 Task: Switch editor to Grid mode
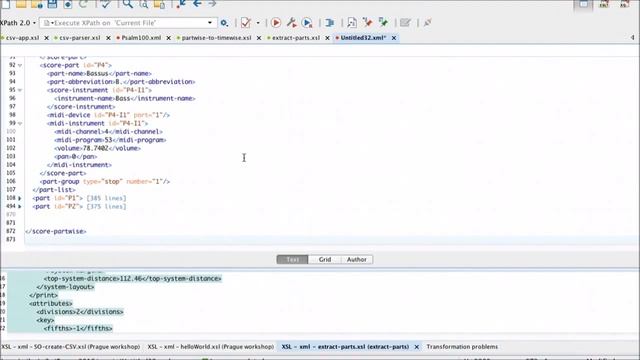point(325,260)
